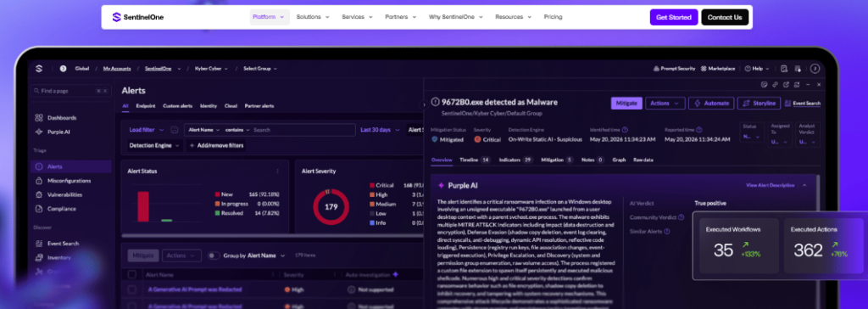Open Dashboards icon in the sidebar
The image size is (868, 309).
pos(39,118)
